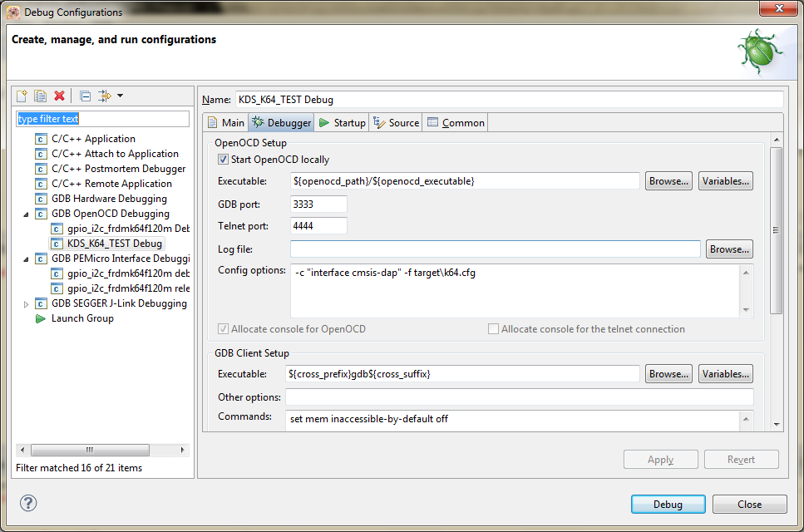Click the Launch Group green arrow icon

pyautogui.click(x=41, y=319)
